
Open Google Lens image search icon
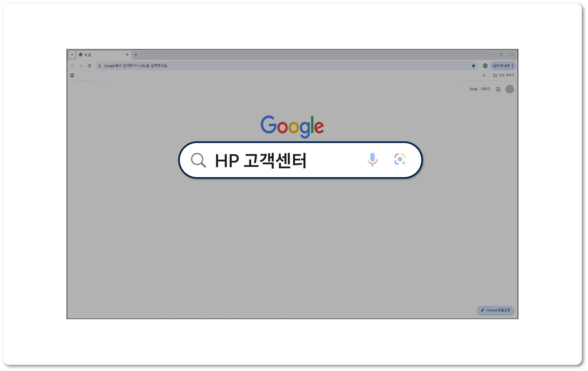click(x=400, y=159)
